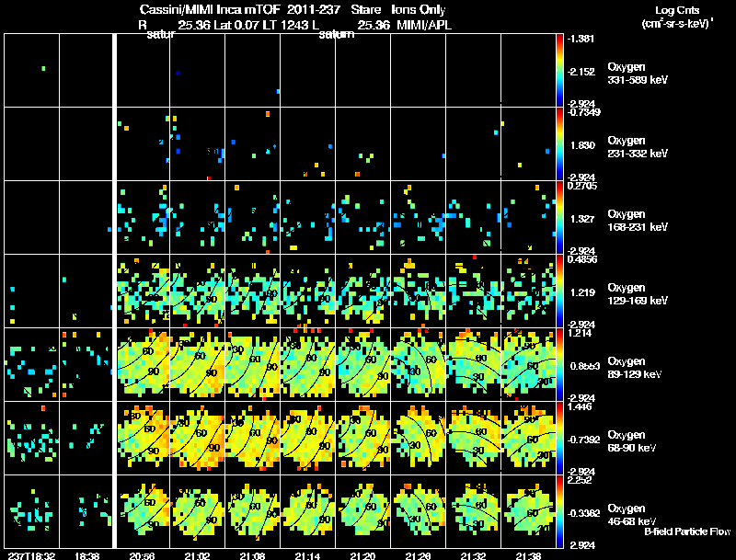Select the 21:38 time label

pos(528,555)
